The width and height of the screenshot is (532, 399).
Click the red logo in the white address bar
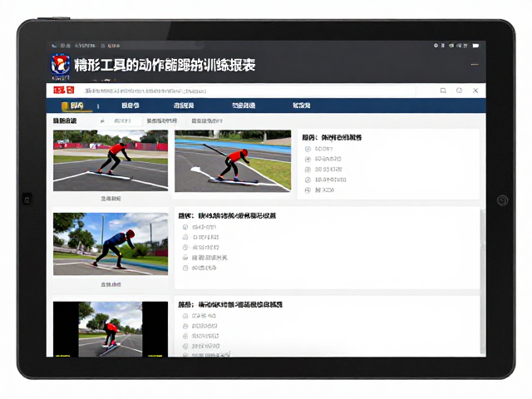64,91
